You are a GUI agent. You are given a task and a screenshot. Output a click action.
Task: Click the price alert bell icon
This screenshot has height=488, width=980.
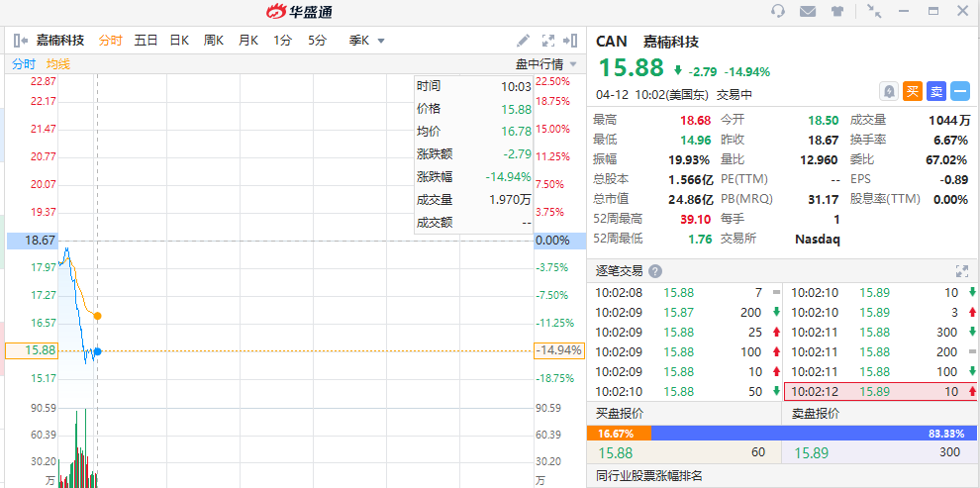pyautogui.click(x=889, y=91)
